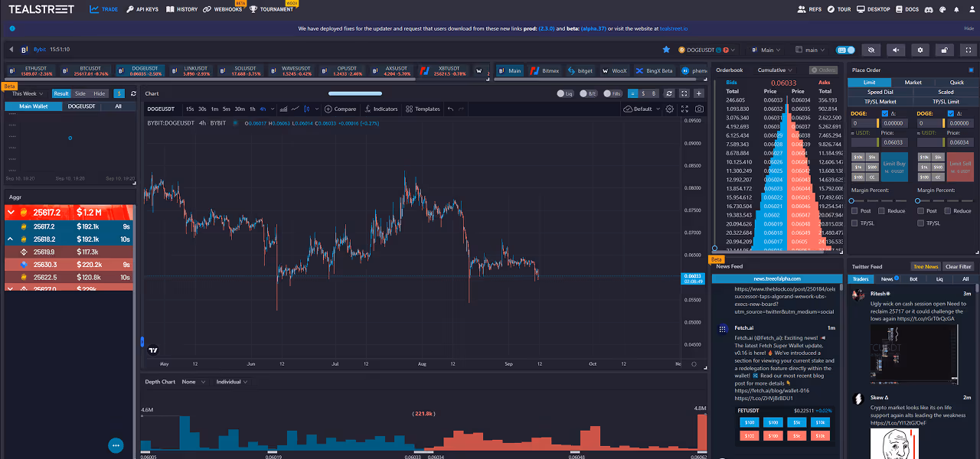Check the Post option under Limit Buy

(855, 210)
